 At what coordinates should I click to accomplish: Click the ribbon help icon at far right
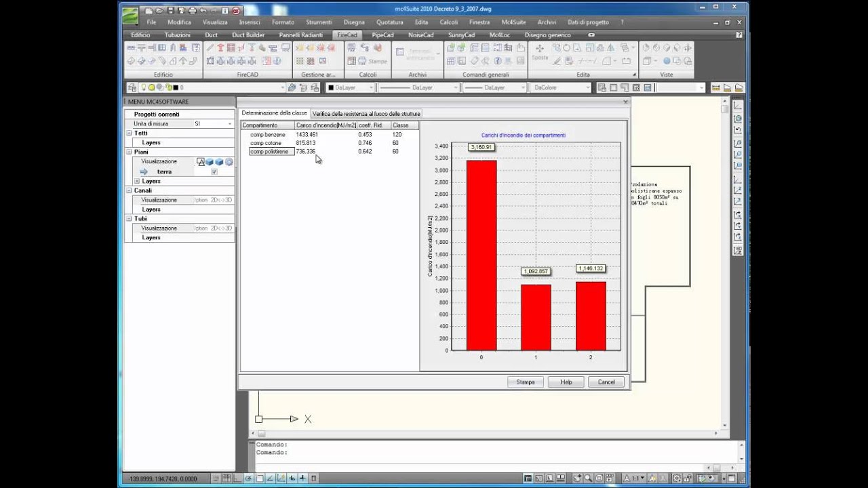(739, 35)
